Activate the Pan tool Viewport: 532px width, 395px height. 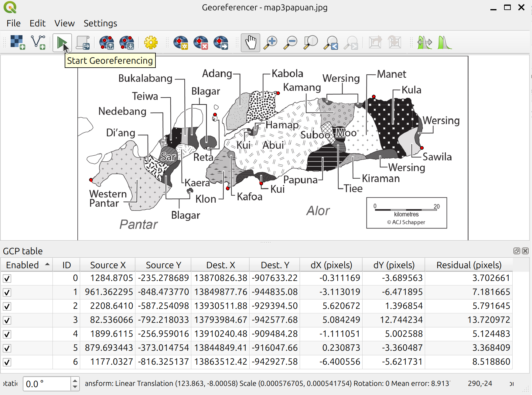pyautogui.click(x=250, y=42)
